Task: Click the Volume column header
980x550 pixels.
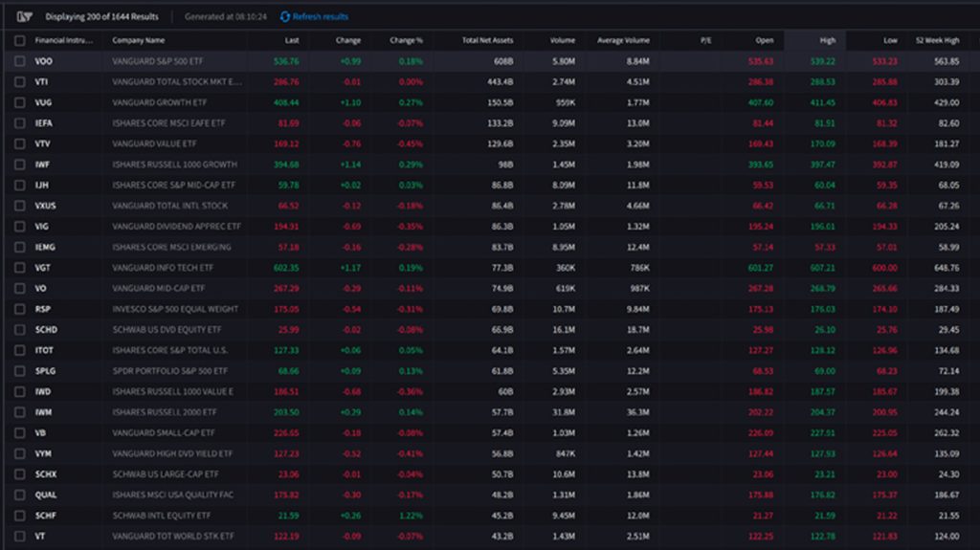Action: 563,40
